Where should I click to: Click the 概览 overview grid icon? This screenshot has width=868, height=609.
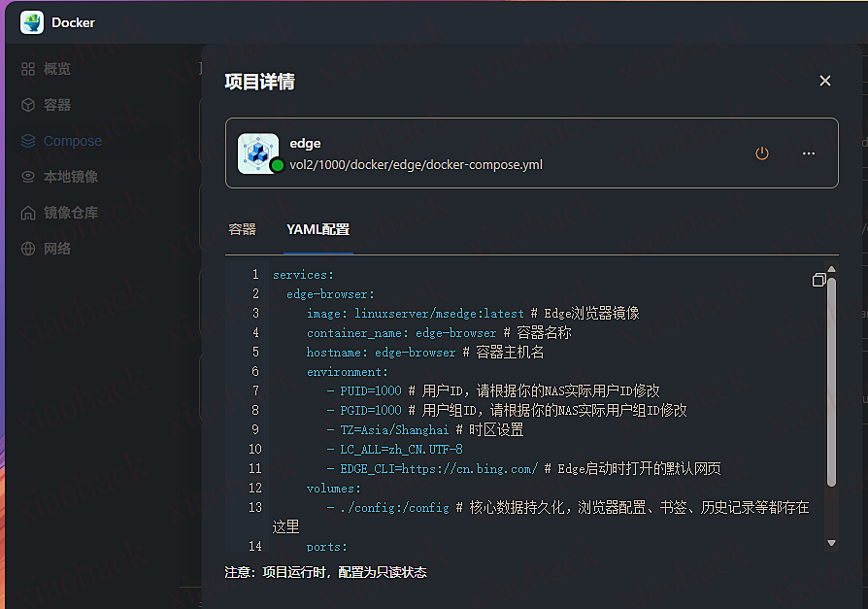(x=28, y=69)
